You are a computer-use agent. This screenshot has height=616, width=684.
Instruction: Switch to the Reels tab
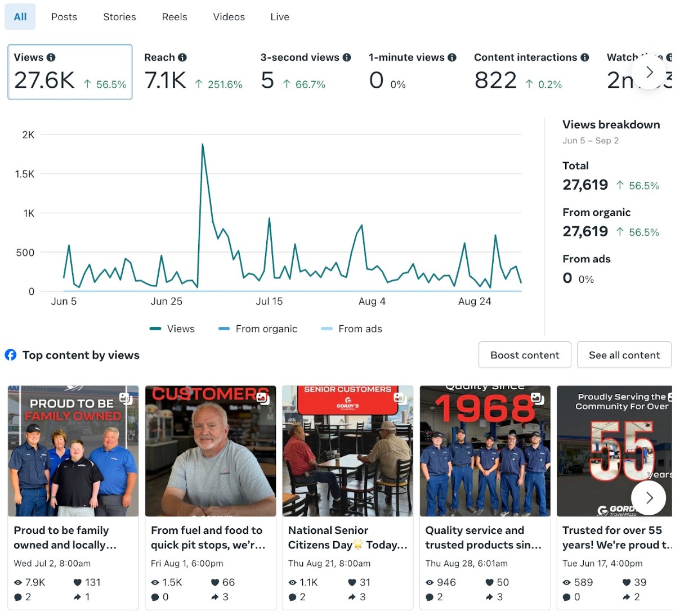pyautogui.click(x=175, y=17)
